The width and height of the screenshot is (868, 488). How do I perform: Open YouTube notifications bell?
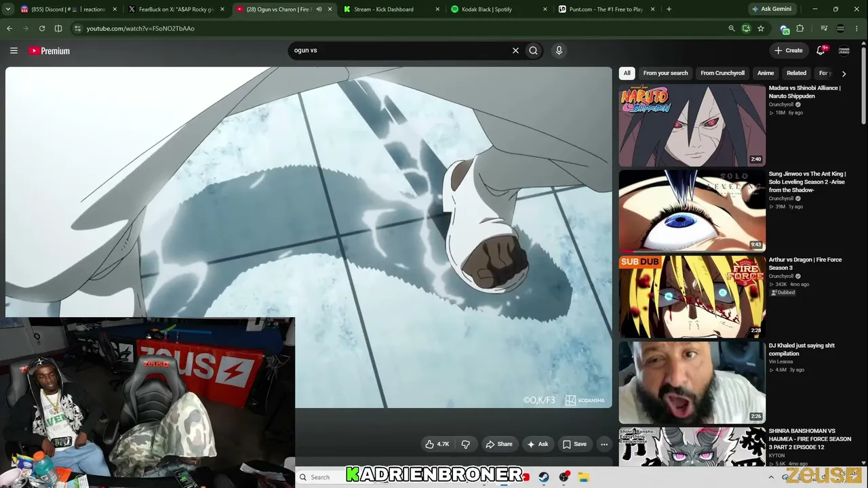(821, 50)
